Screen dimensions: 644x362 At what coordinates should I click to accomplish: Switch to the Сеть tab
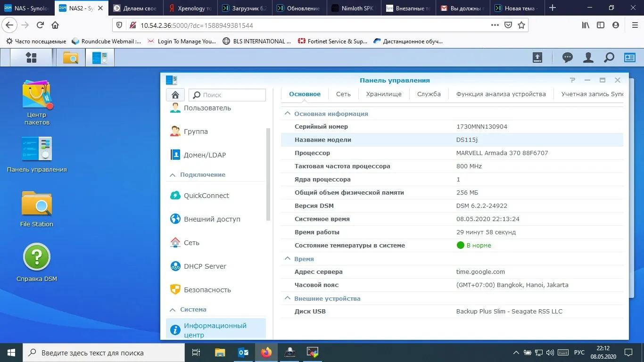[x=343, y=94]
